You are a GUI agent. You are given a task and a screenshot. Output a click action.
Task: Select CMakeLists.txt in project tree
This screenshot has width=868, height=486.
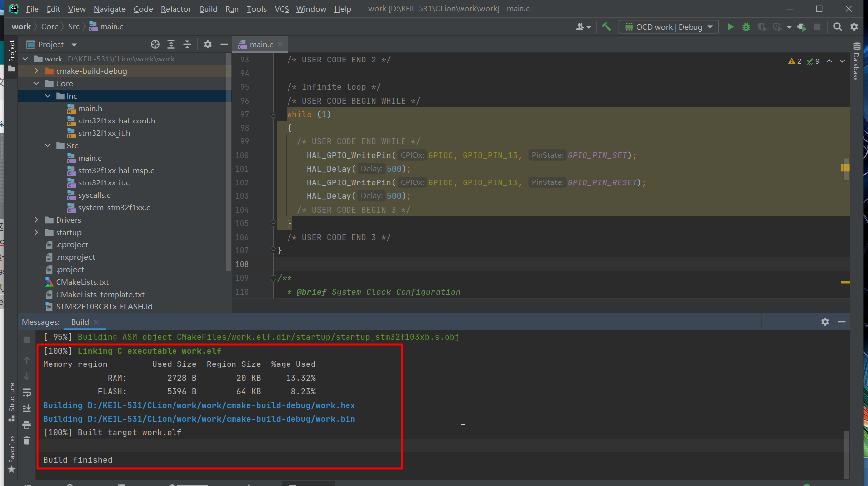point(82,282)
